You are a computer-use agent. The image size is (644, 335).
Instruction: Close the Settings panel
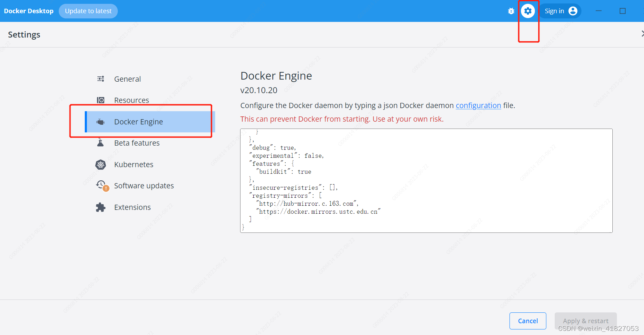(x=642, y=34)
